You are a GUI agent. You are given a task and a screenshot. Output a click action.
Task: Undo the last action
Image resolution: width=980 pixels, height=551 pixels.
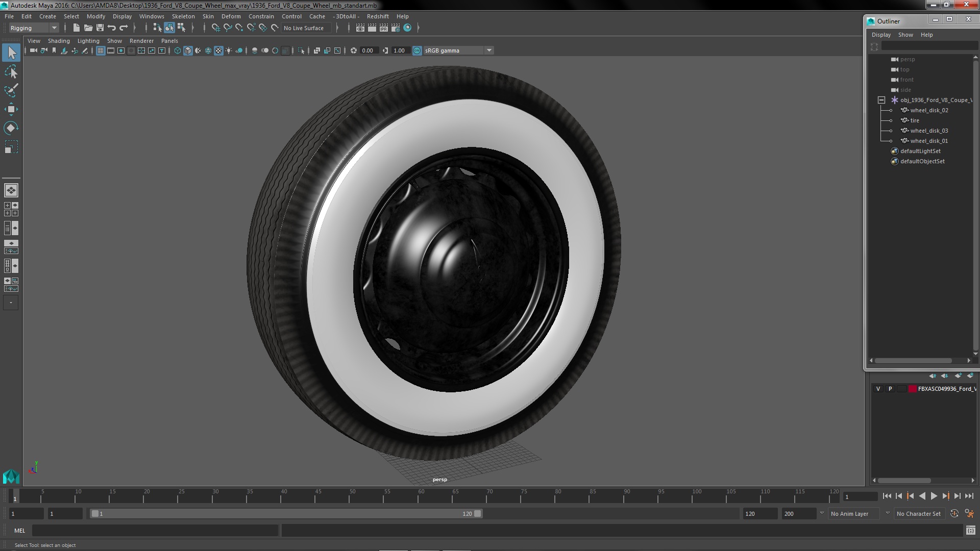(x=112, y=28)
